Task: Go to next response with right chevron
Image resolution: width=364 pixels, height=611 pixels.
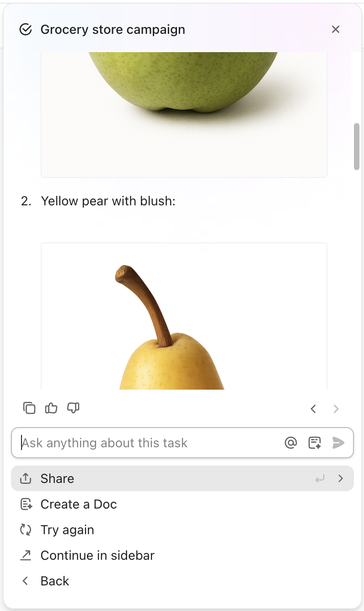Action: [x=336, y=409]
